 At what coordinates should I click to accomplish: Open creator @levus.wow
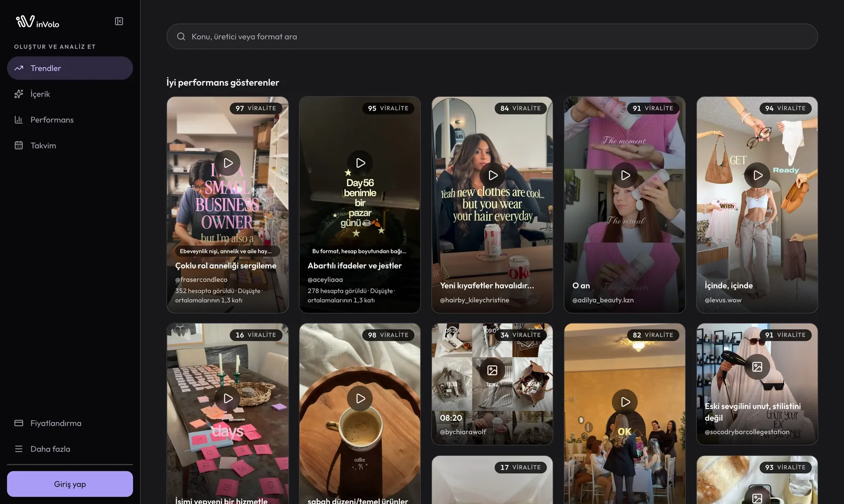pos(723,300)
